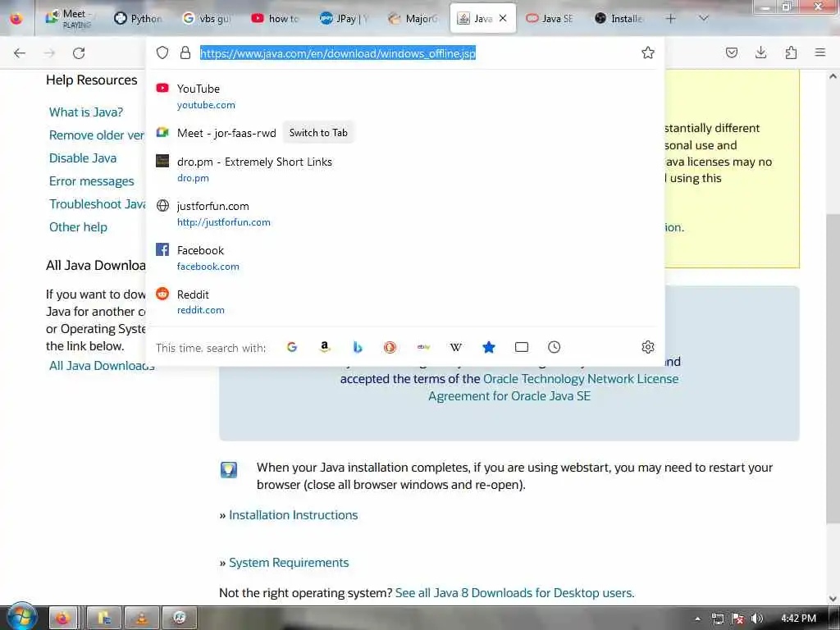The height and width of the screenshot is (630, 840).
Task: Search with DuckDuckGo this time
Action: (390, 347)
